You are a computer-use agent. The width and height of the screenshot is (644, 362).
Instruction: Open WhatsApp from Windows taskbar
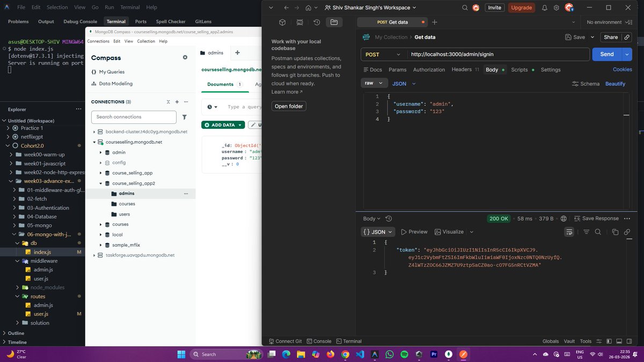[389, 354]
